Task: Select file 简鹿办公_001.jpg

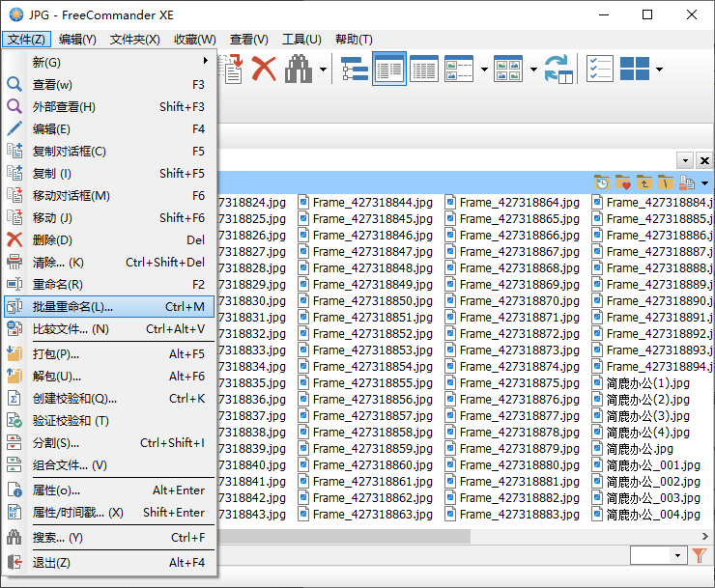Action: point(646,465)
